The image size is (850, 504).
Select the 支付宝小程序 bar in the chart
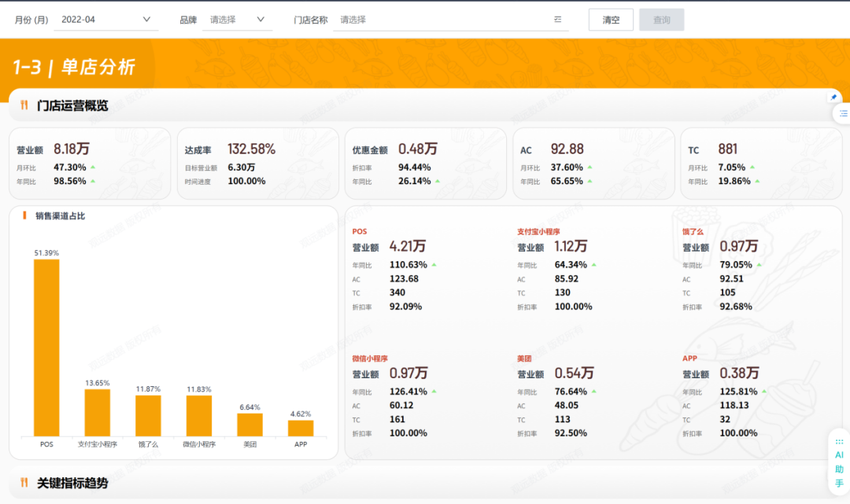(98, 412)
